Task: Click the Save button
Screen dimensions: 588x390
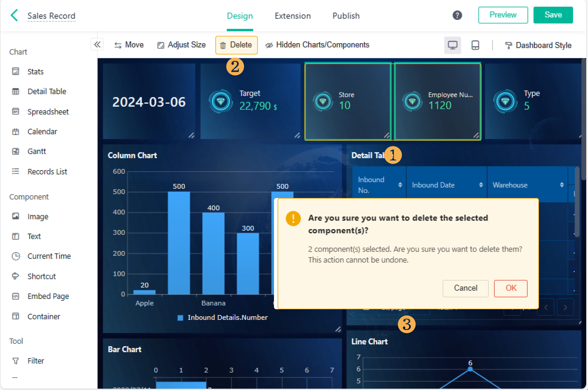Action: click(553, 15)
